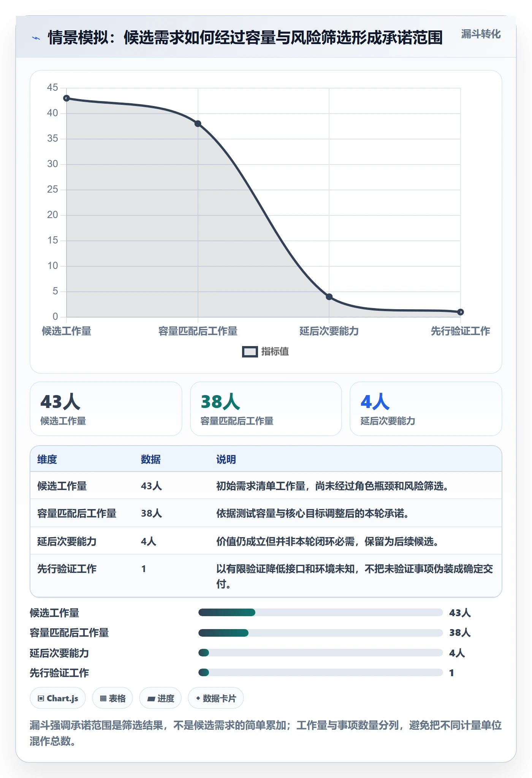
Task: Select the Chart.js chip
Action: [x=58, y=698]
